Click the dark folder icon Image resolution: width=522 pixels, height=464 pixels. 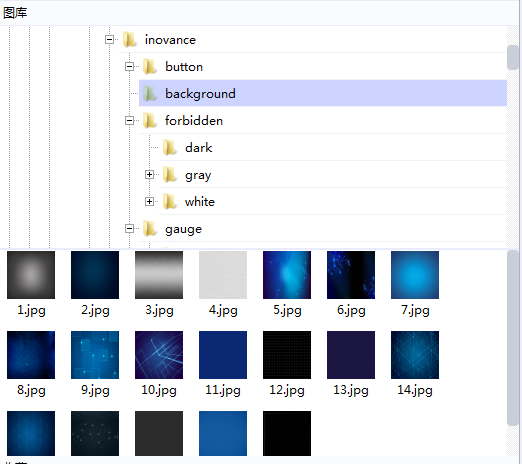point(170,147)
